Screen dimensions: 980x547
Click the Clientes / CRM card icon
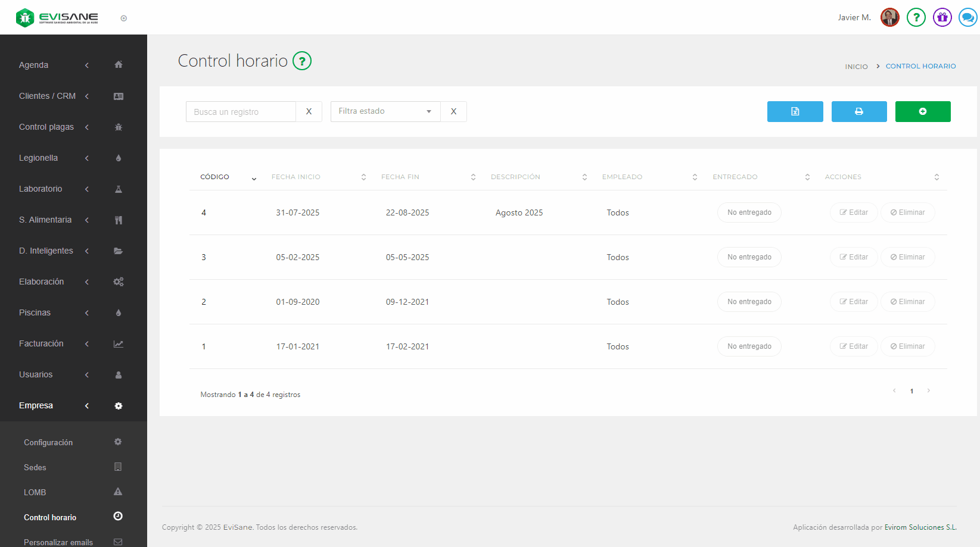[119, 96]
